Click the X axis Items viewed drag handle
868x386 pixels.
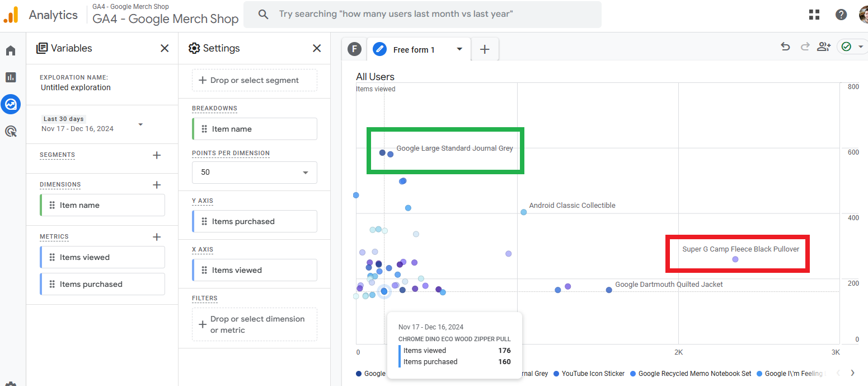click(x=204, y=270)
